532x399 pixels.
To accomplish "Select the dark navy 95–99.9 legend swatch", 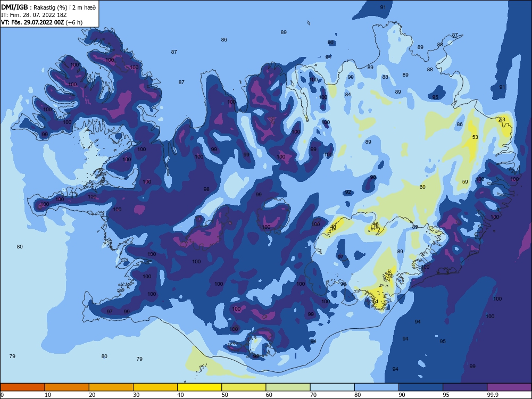I will pyautogui.click(x=465, y=387).
